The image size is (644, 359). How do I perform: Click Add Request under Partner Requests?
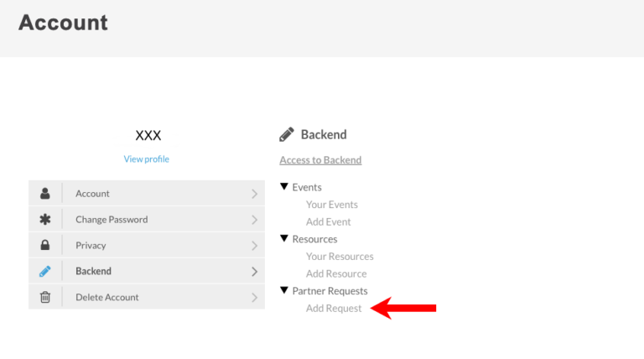(334, 309)
